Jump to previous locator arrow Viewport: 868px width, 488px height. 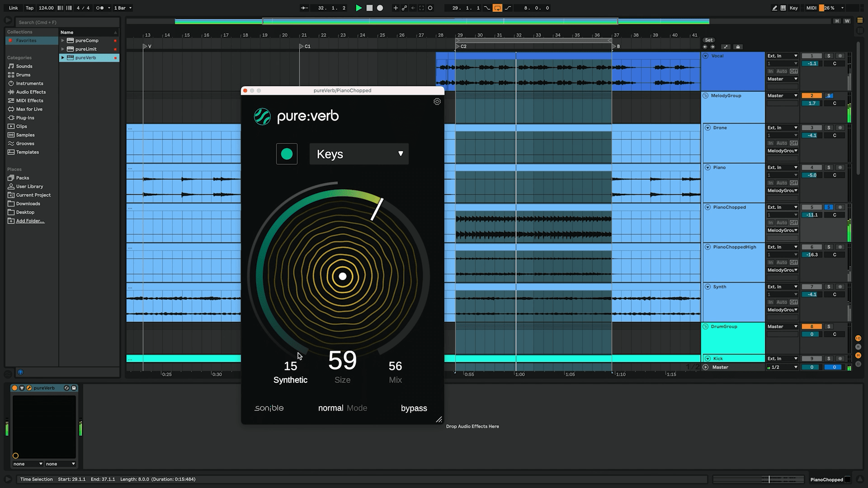(x=705, y=47)
